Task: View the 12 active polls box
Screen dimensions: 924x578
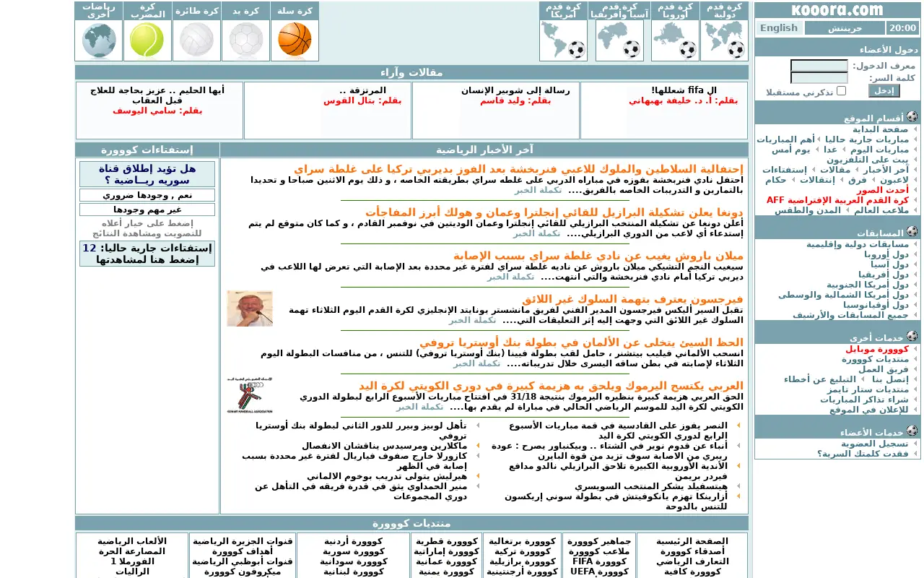Action: [x=147, y=254]
